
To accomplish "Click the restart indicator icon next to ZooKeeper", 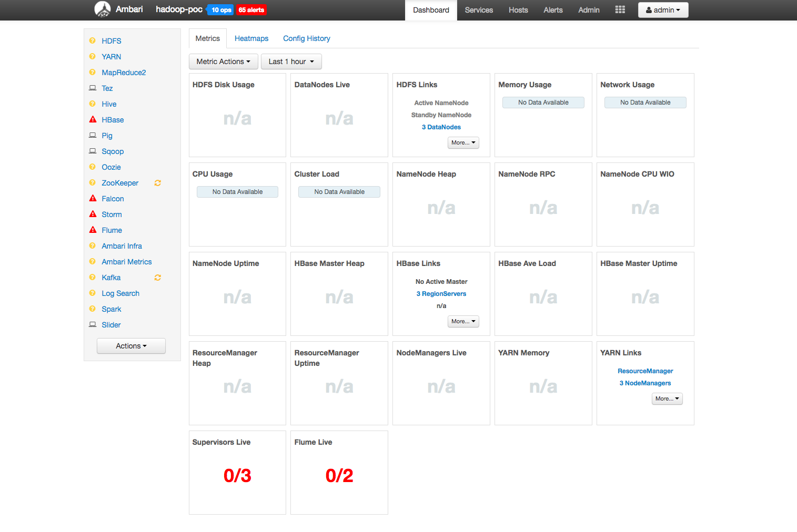I will pyautogui.click(x=157, y=182).
